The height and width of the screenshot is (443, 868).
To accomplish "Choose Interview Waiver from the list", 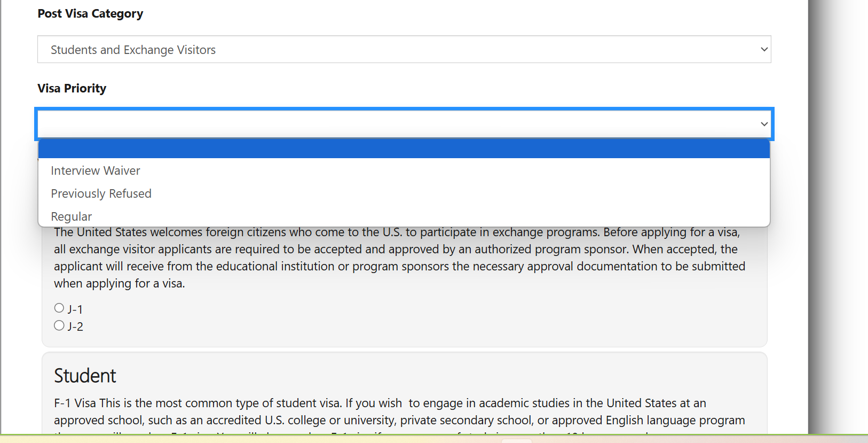I will click(x=96, y=171).
